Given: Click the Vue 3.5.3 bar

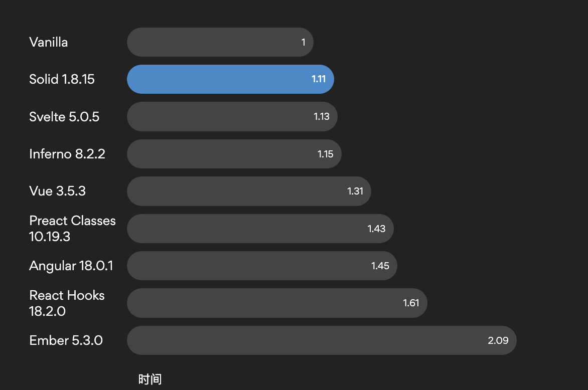Looking at the screenshot, I should (x=249, y=191).
